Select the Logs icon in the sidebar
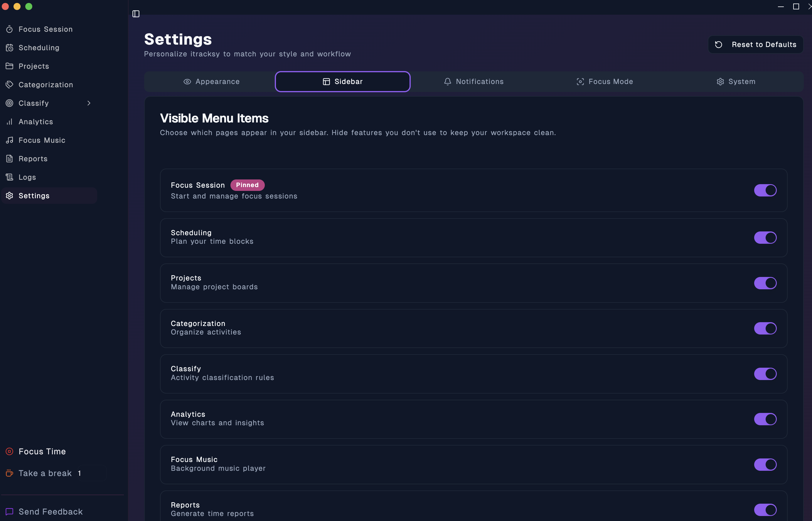The height and width of the screenshot is (521, 812). 9,177
